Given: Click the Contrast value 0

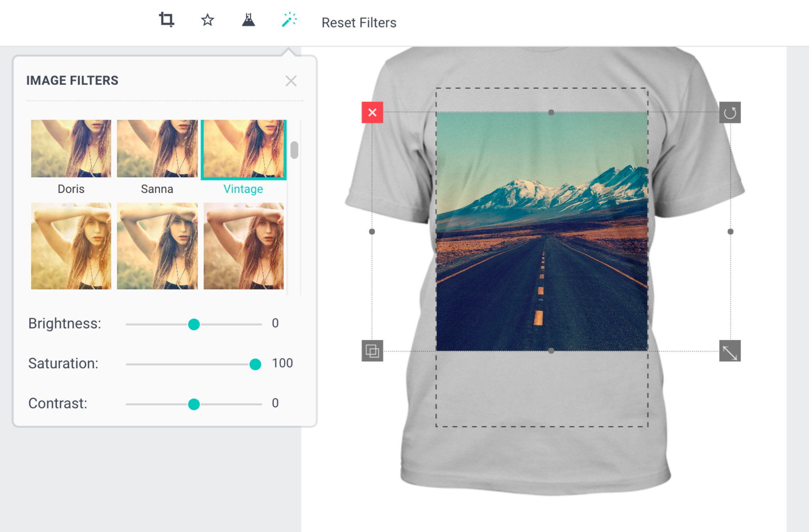Looking at the screenshot, I should tap(275, 403).
